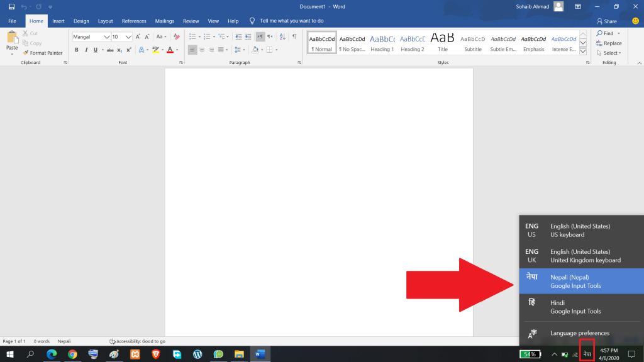Open the Brave browser from the taskbar
The image size is (644, 362).
pos(156,354)
